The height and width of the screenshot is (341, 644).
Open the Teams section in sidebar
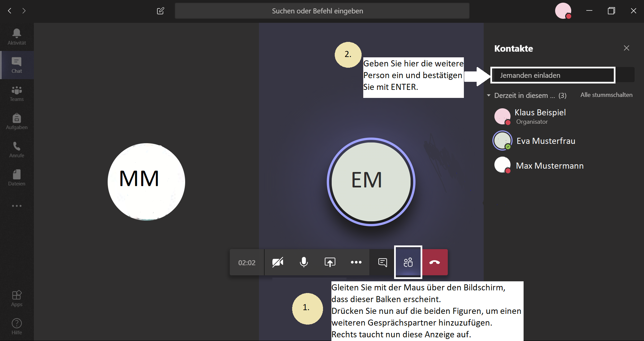coord(17,94)
